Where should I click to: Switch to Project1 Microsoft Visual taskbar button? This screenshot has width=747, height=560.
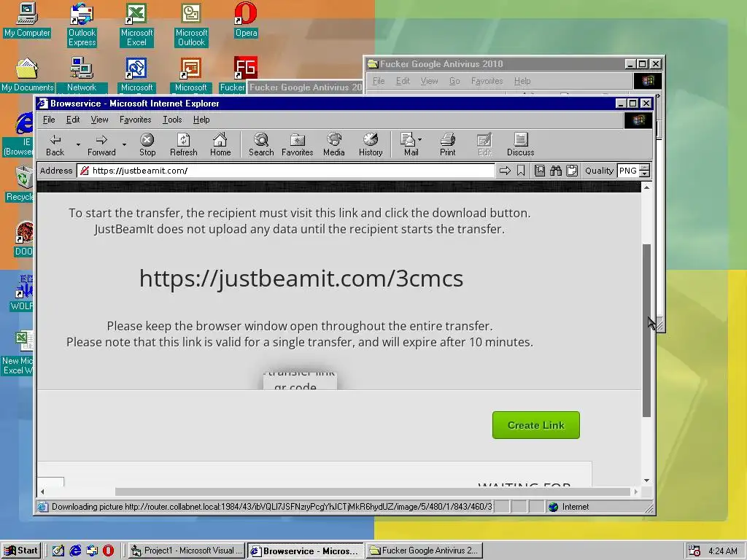click(187, 551)
